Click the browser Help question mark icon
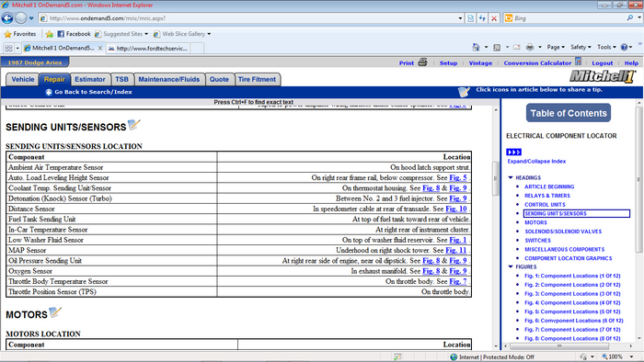Image resolution: width=644 pixels, height=362 pixels. (x=624, y=47)
